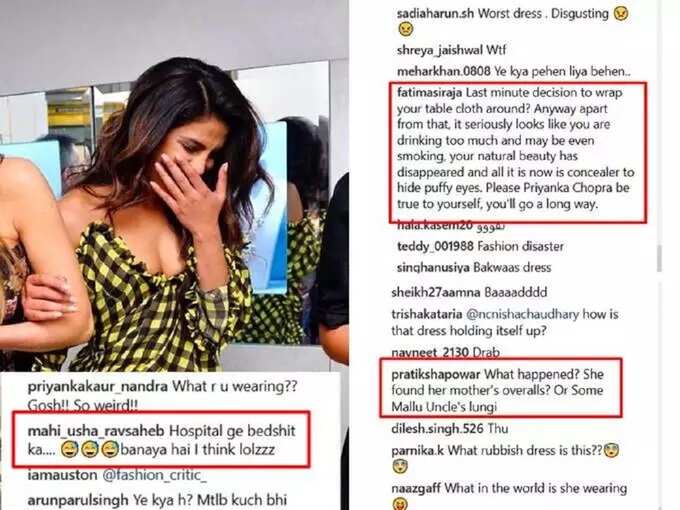Image resolution: width=680 pixels, height=510 pixels.
Task: Open mahi_usha_ravsaheb profile
Action: pyautogui.click(x=96, y=431)
